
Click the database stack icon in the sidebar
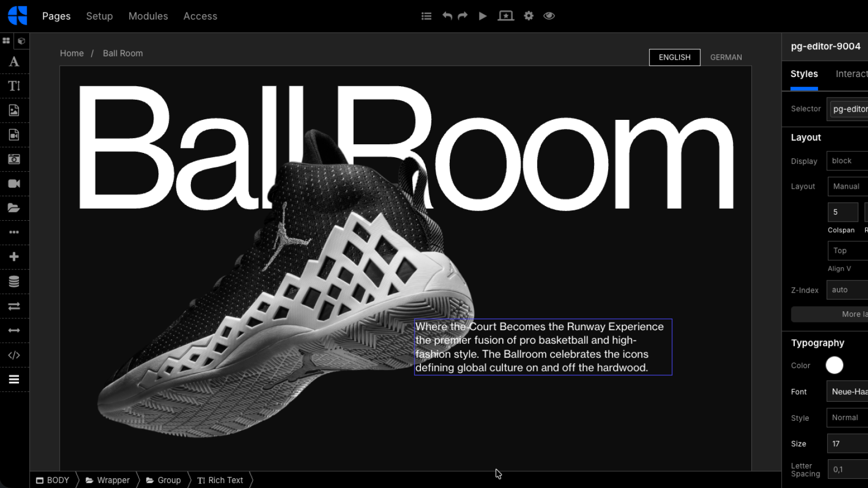pos(14,281)
